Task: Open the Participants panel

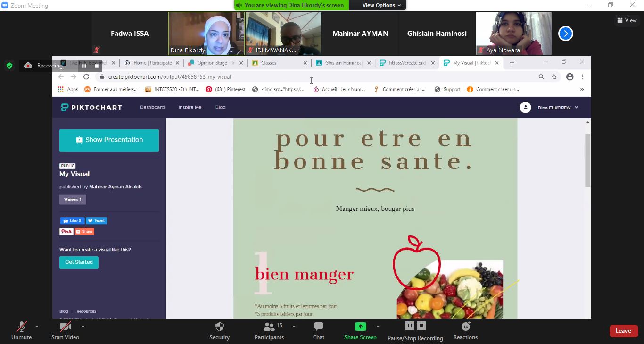Action: [x=269, y=327]
